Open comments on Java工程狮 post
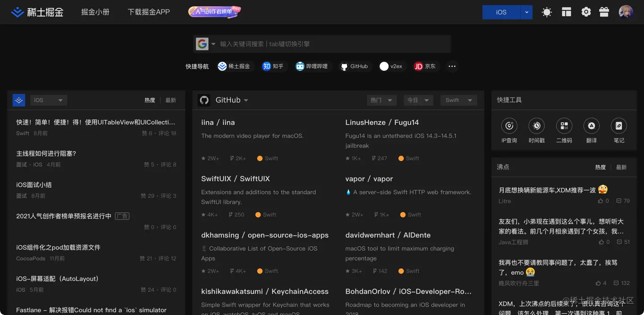This screenshot has height=315, width=644. (623, 242)
